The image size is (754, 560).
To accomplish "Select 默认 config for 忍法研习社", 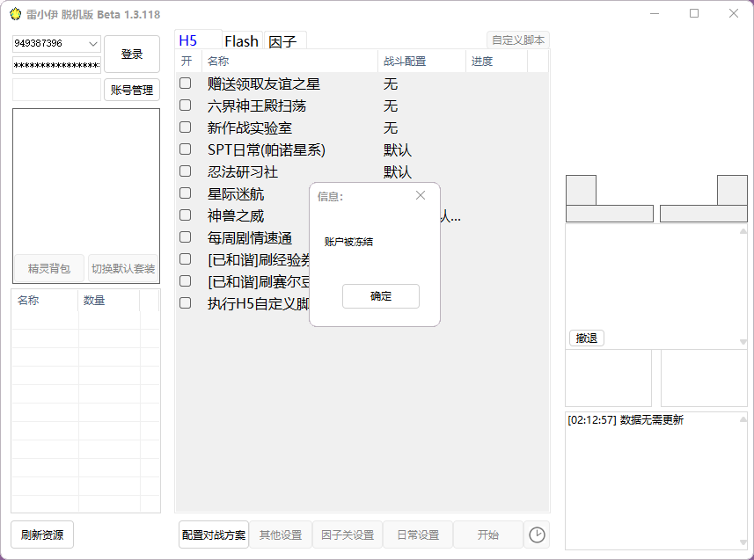I will [x=397, y=171].
